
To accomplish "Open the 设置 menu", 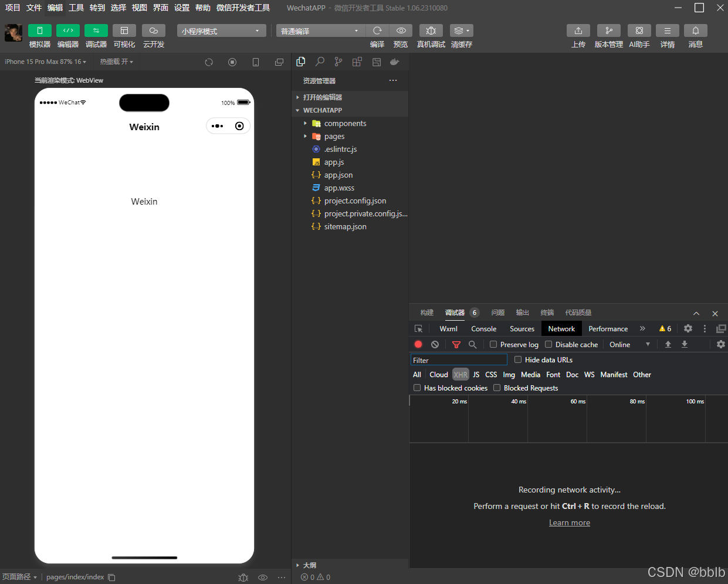I will click(x=182, y=8).
